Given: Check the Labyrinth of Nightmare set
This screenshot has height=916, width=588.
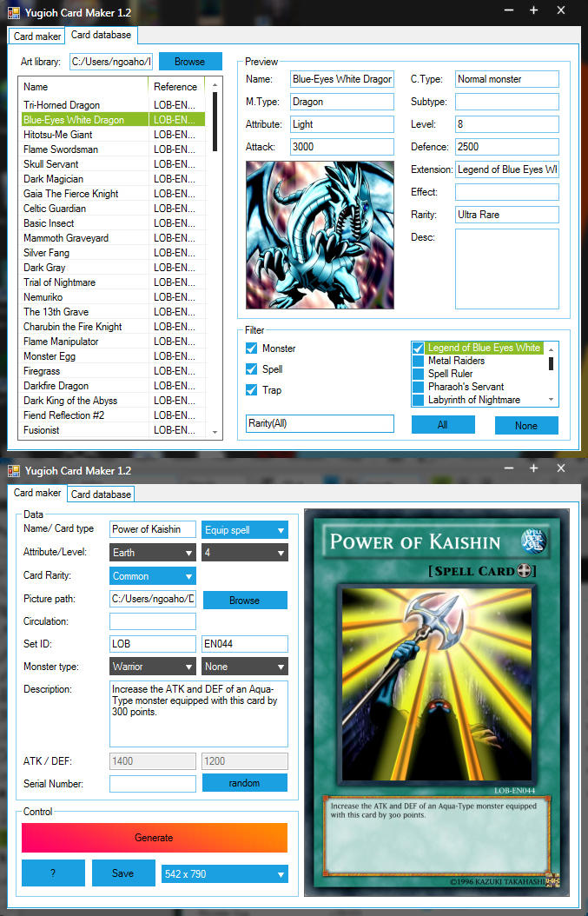Looking at the screenshot, I should point(418,400).
